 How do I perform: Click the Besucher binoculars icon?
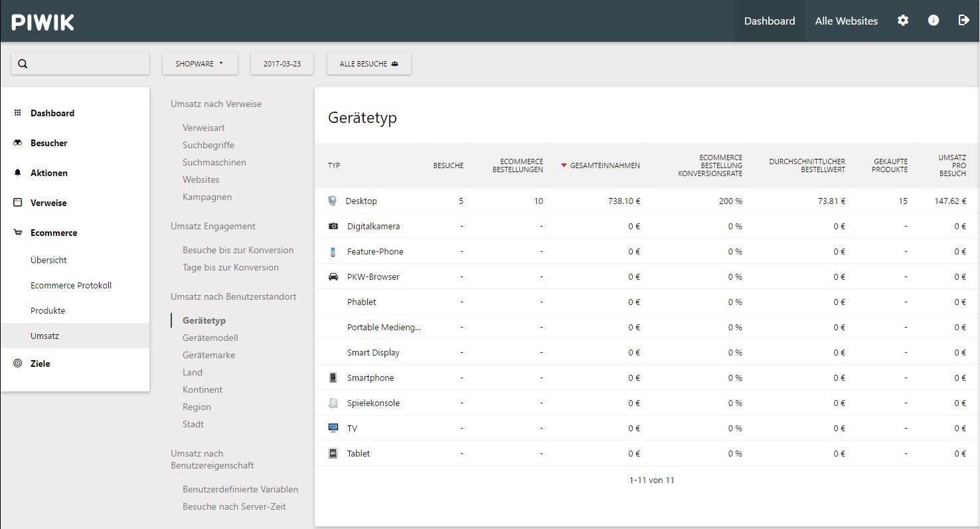point(18,143)
